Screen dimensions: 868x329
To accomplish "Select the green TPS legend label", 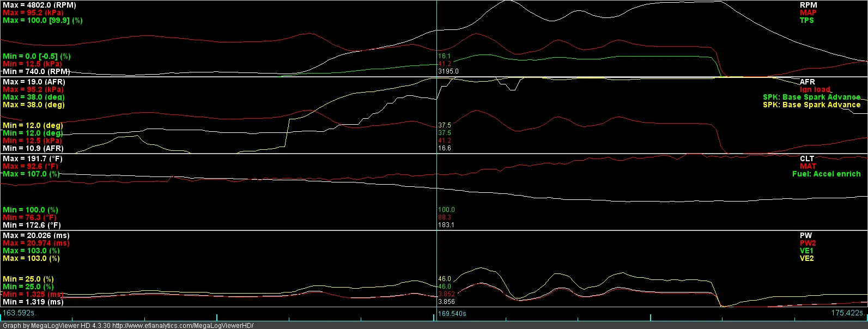I will click(x=807, y=20).
